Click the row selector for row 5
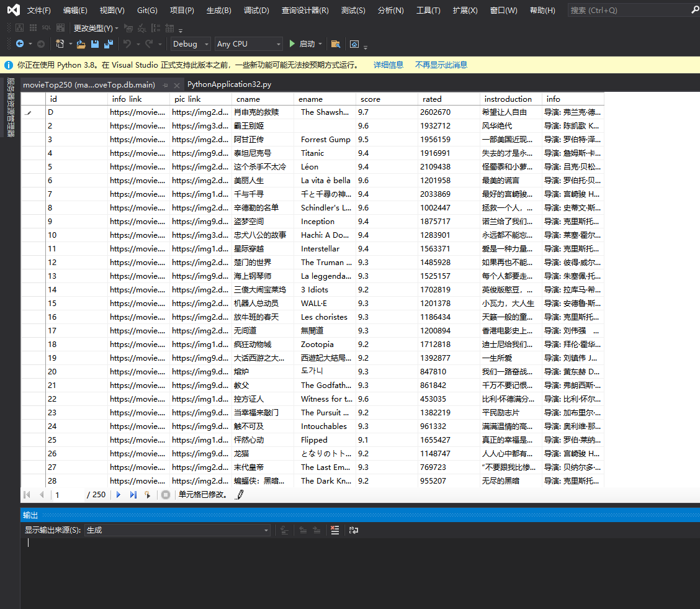This screenshot has width=700, height=609. [x=33, y=167]
